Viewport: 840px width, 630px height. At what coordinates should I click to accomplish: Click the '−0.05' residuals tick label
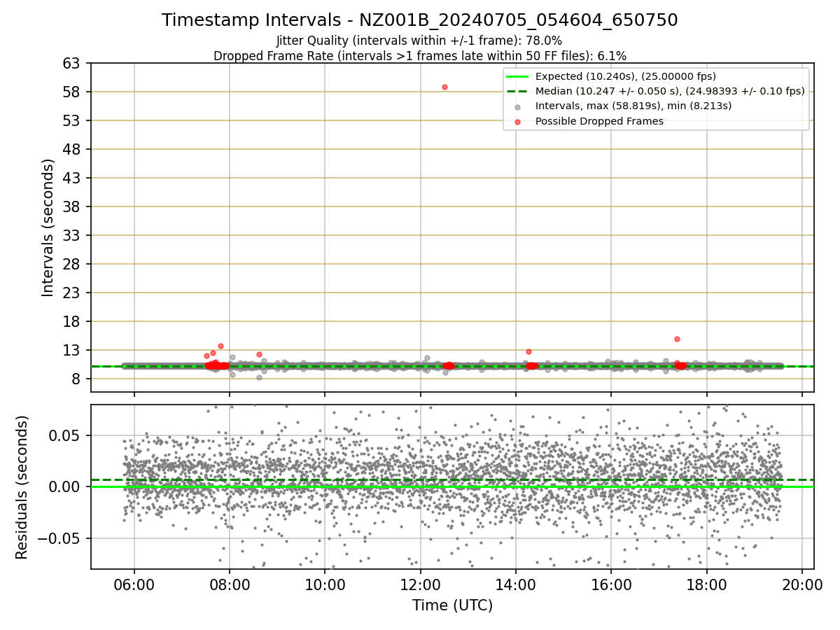pyautogui.click(x=59, y=539)
